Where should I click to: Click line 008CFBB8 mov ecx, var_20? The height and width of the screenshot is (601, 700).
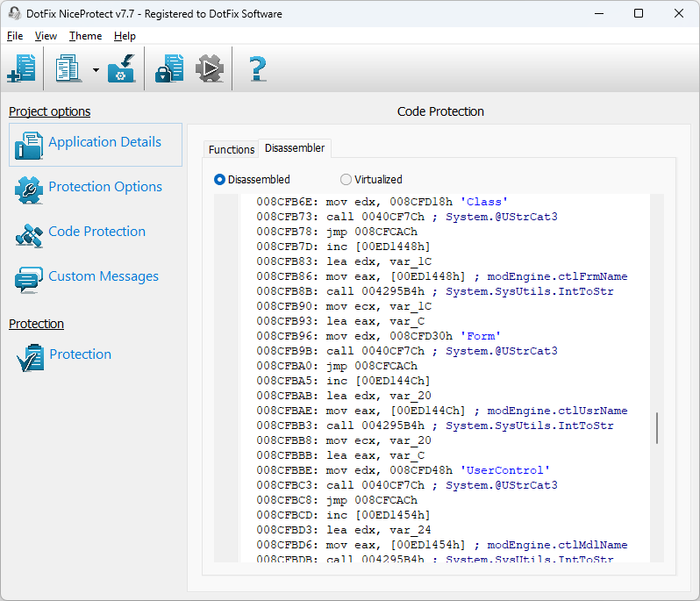(344, 440)
